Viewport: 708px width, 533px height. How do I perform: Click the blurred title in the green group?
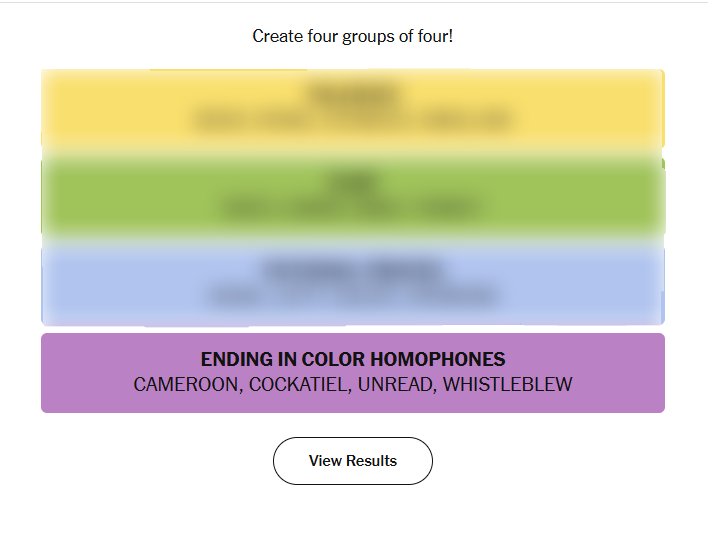(x=352, y=183)
